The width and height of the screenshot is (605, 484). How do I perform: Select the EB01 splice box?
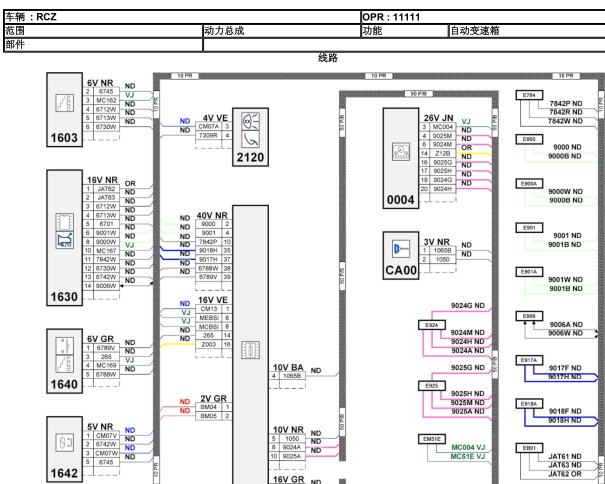pyautogui.click(x=529, y=448)
